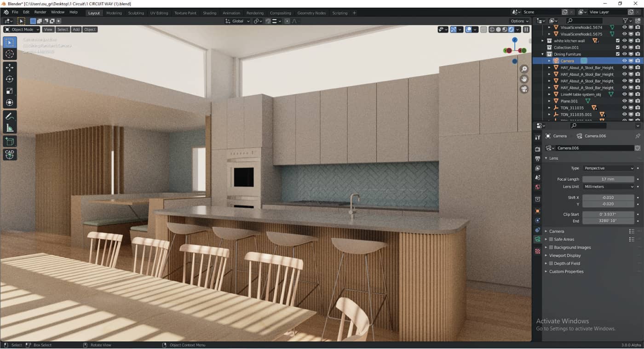Open the Object properties tab

pos(537,211)
